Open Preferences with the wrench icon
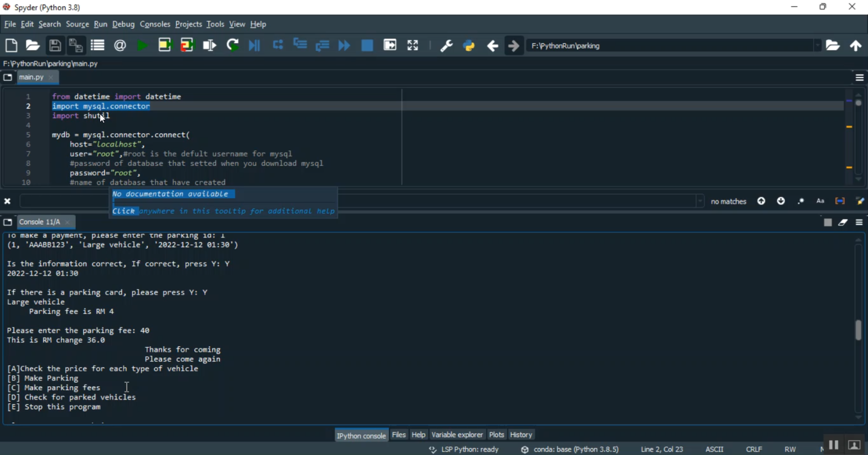The height and width of the screenshot is (455, 868). [446, 46]
